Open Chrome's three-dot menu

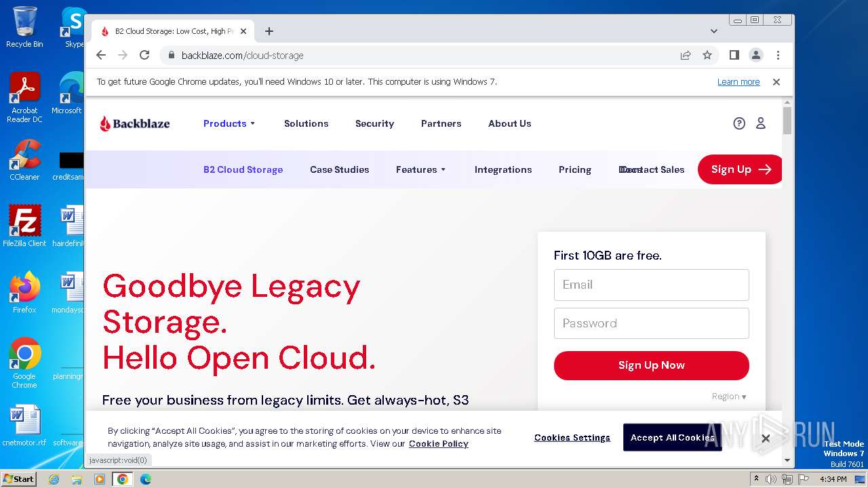778,55
